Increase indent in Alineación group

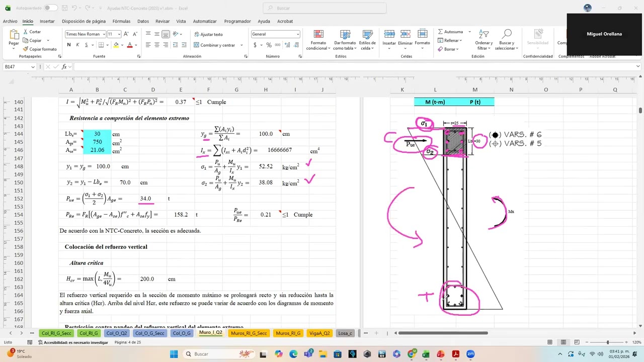coord(185,45)
